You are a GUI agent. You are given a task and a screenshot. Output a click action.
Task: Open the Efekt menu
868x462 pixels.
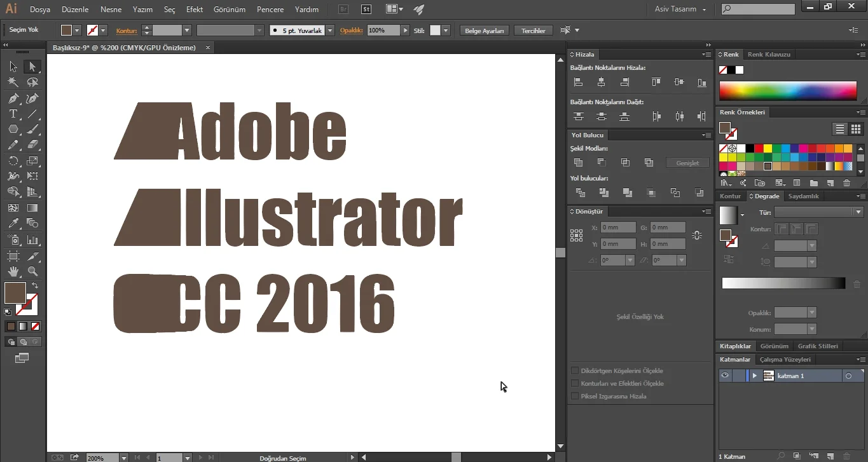(x=195, y=10)
